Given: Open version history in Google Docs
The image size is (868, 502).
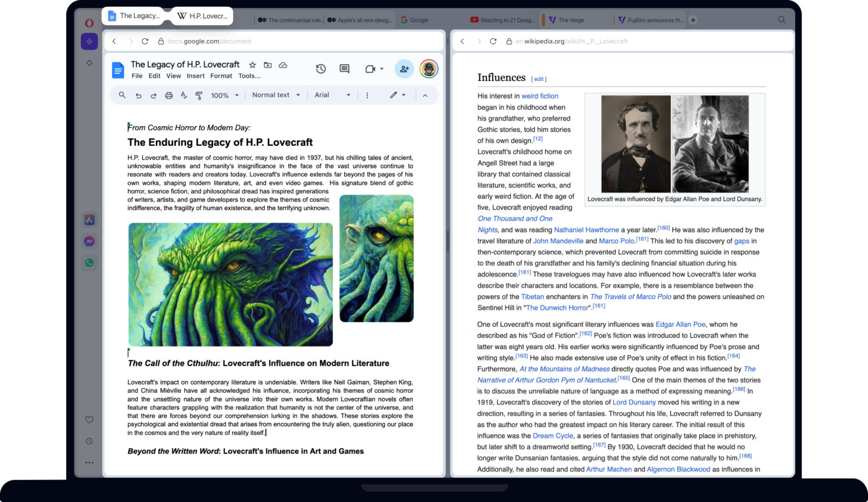Looking at the screenshot, I should [320, 68].
